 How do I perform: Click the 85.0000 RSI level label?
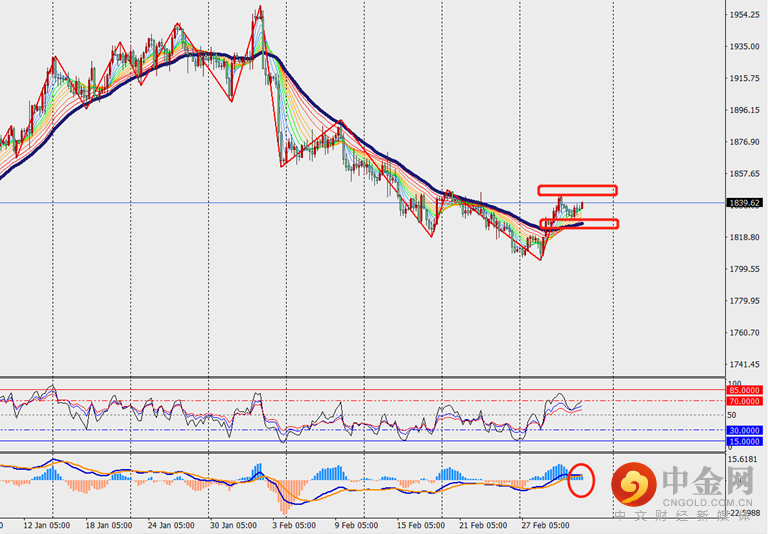coord(746,391)
